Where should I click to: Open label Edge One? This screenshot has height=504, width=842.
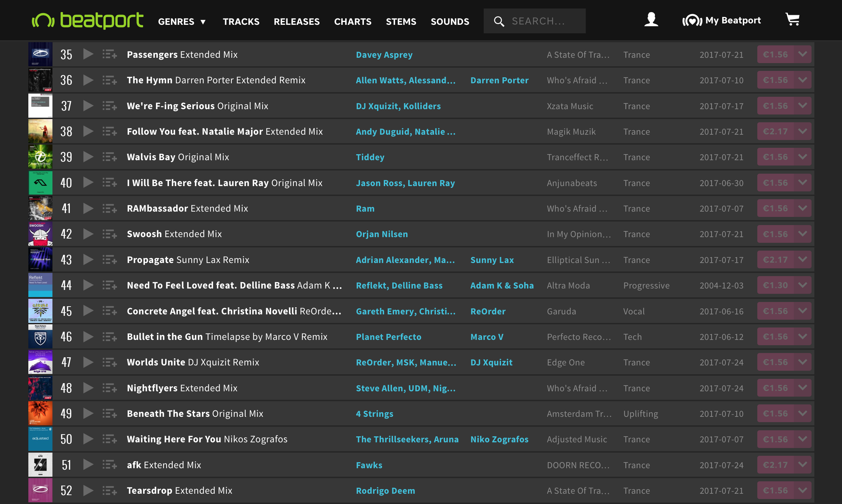[x=566, y=362]
